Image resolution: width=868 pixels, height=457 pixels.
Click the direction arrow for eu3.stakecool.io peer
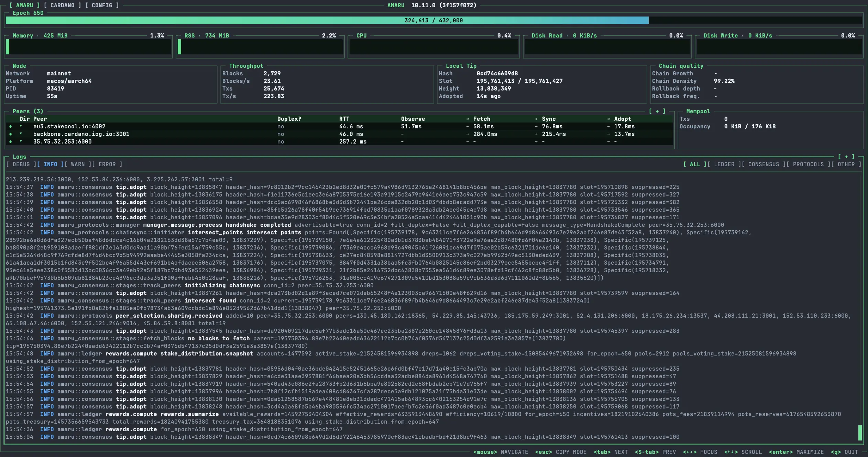coord(21,126)
